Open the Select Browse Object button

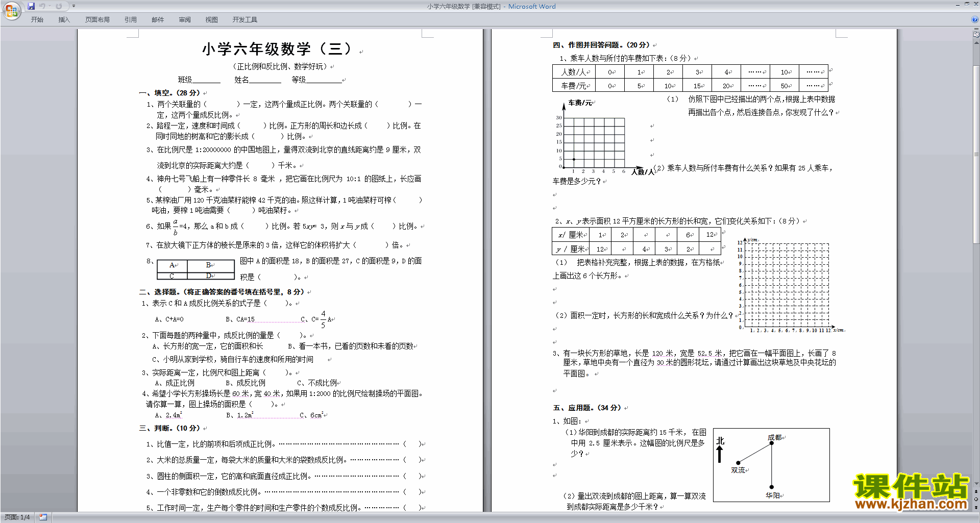[x=976, y=499]
